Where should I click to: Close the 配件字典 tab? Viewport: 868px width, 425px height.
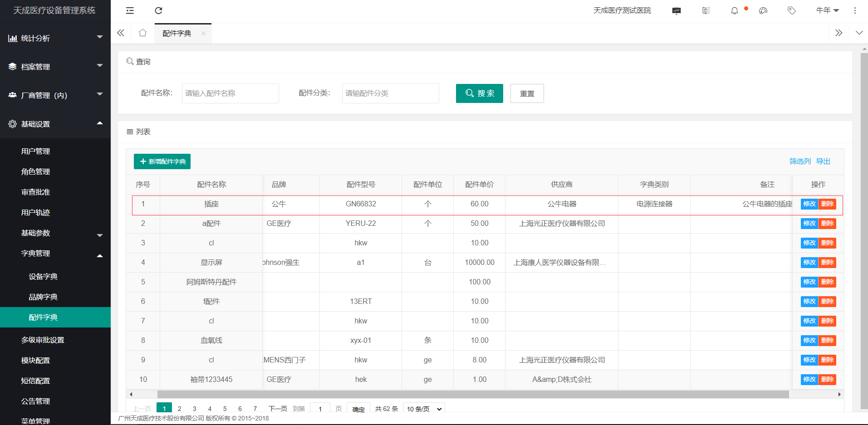tap(203, 33)
